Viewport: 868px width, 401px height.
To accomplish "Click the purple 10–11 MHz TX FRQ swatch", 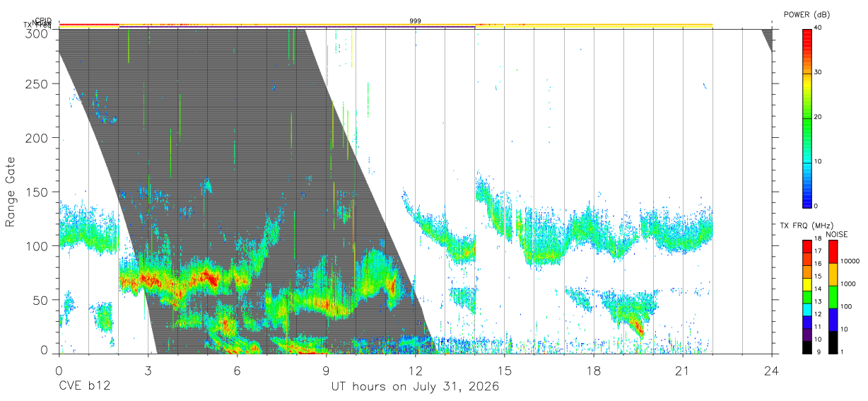I will pos(807,335).
